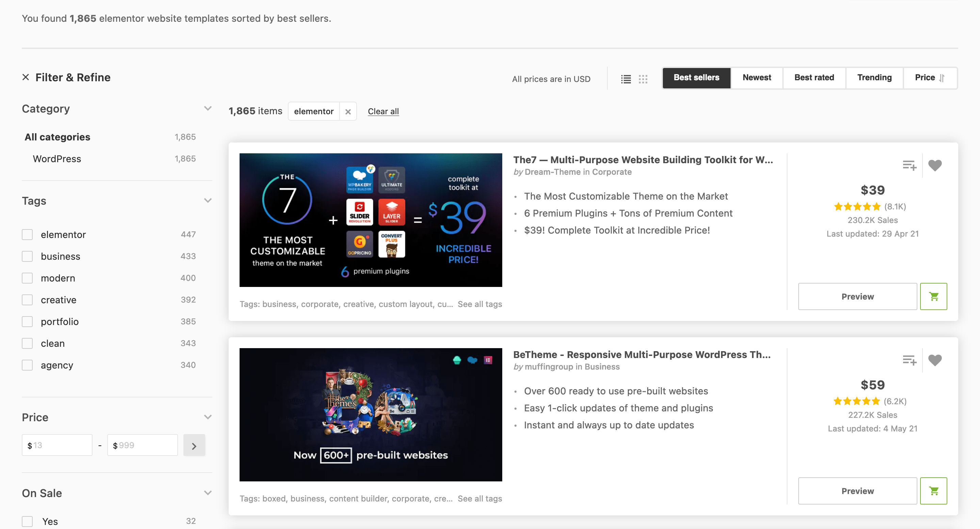This screenshot has width=980, height=529.
Task: Favorite The7 theme with the heart icon
Action: coord(935,165)
